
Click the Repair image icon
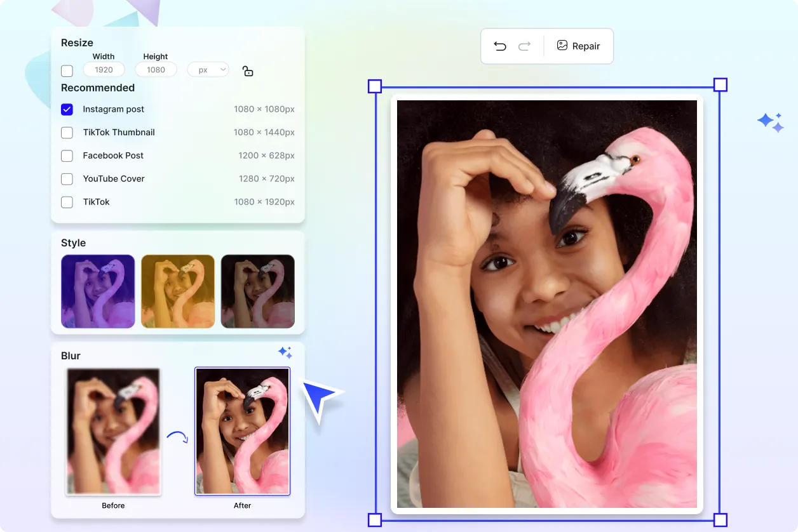click(x=562, y=46)
